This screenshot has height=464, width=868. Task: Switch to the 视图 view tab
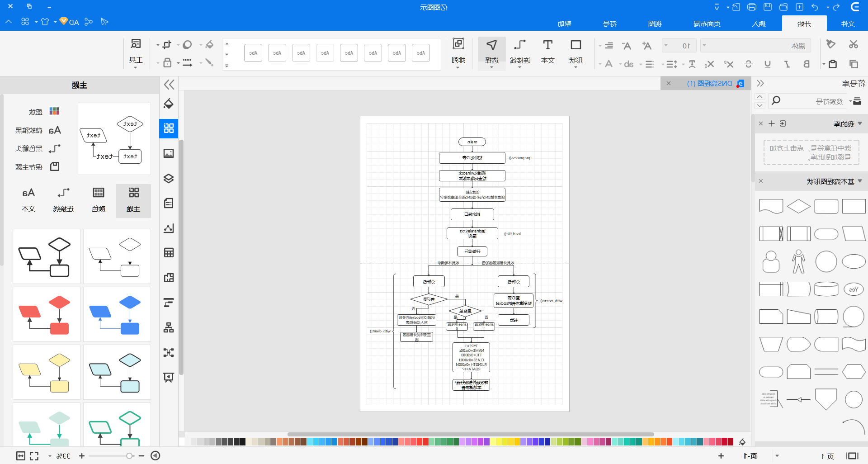(x=655, y=24)
